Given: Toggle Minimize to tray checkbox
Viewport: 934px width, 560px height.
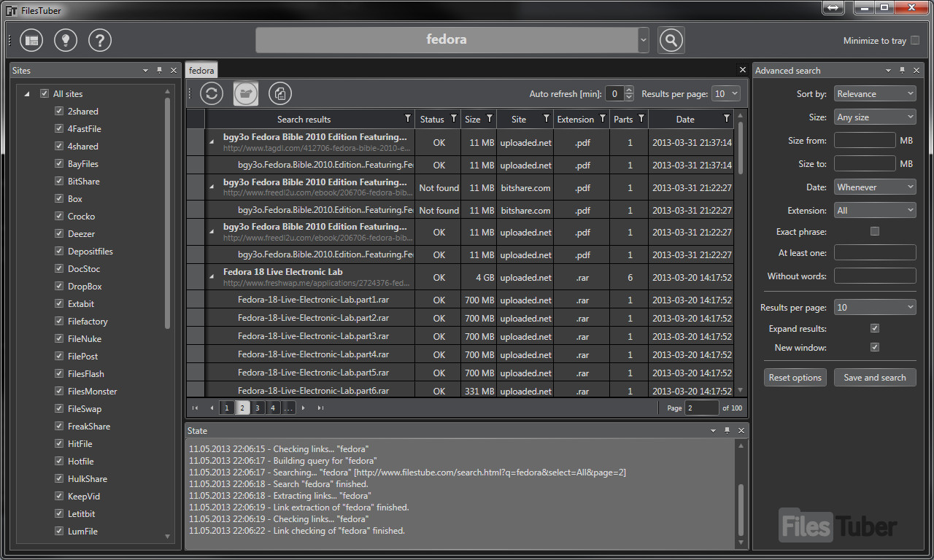Looking at the screenshot, I should coord(914,41).
